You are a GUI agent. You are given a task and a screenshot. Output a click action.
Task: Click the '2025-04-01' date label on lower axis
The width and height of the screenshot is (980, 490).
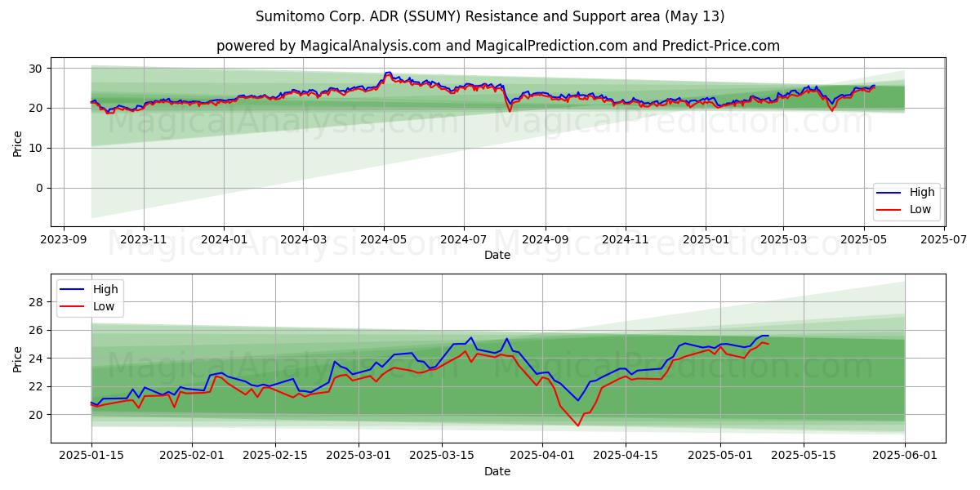[x=543, y=456]
